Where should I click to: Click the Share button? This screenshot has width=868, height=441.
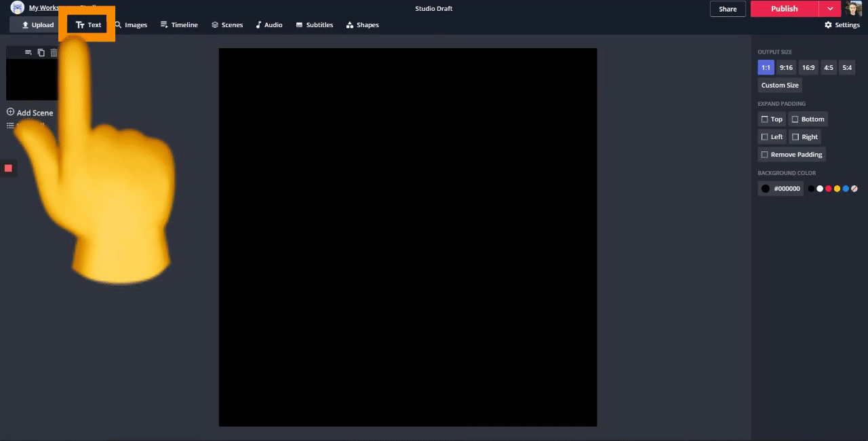[x=728, y=9]
